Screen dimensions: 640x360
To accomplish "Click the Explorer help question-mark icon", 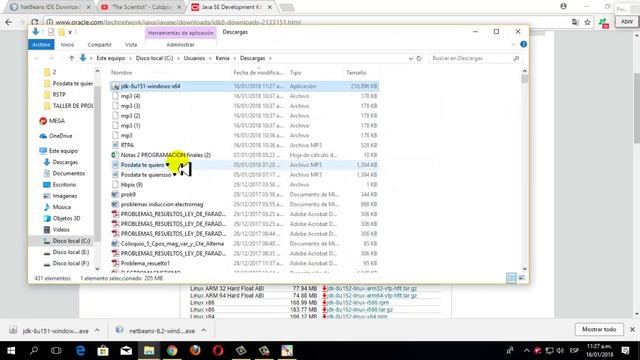I will [523, 44].
